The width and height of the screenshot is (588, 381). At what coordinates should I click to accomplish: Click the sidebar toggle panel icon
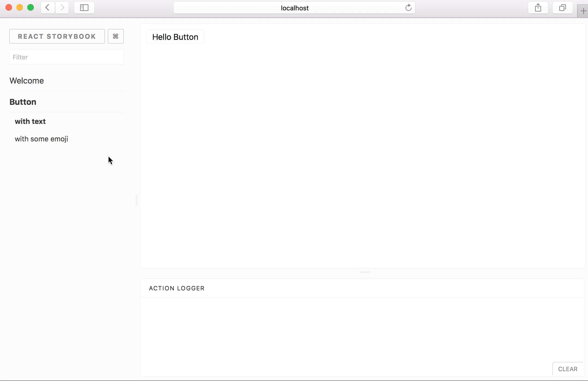[x=84, y=7]
